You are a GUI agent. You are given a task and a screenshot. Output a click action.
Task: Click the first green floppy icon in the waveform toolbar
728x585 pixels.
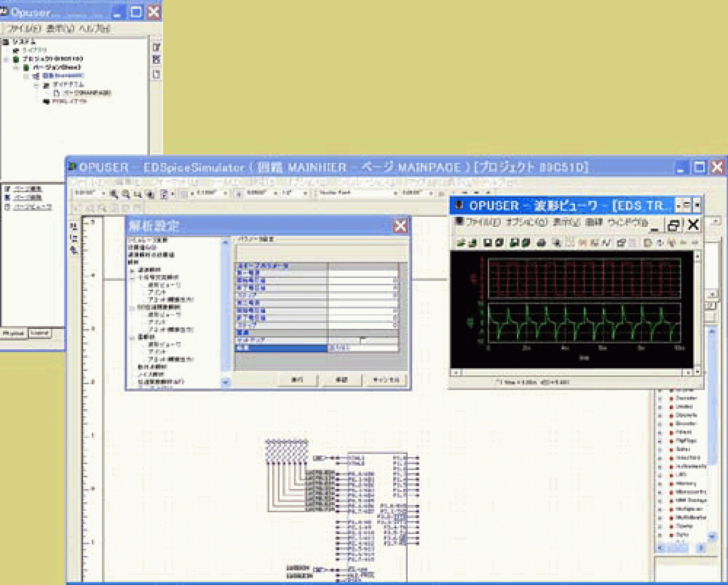515,242
